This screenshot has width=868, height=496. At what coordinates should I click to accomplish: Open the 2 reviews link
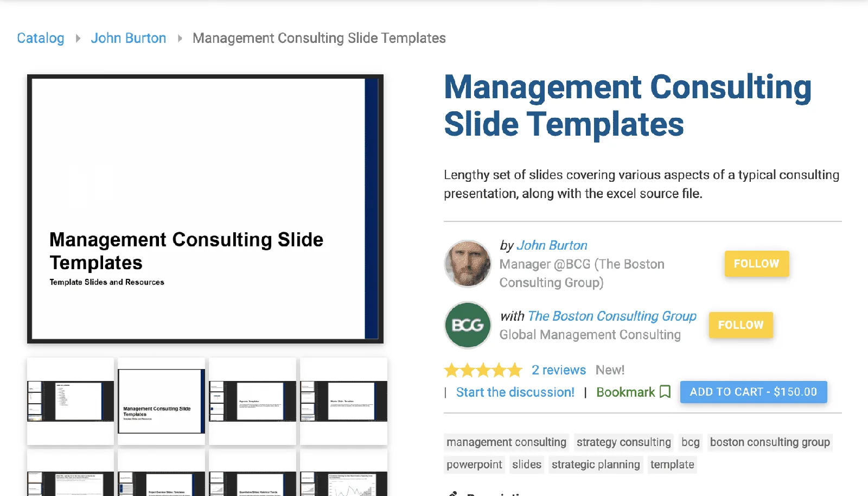559,370
